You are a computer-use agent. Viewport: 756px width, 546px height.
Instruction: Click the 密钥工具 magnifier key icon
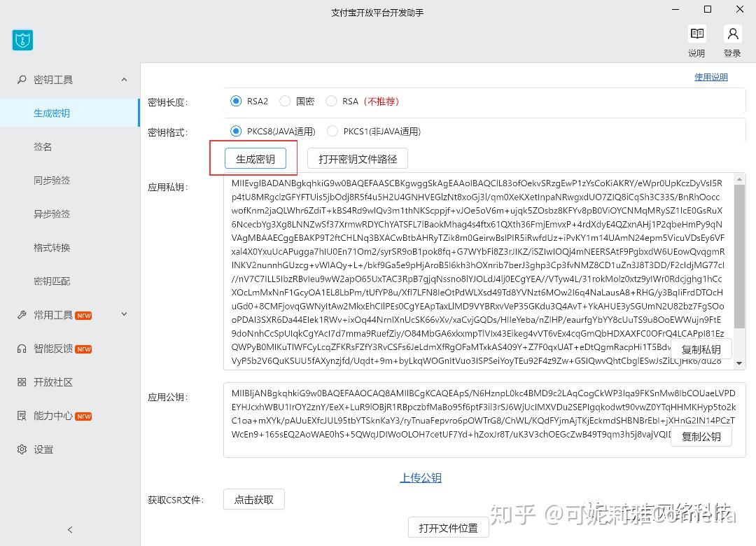point(22,80)
